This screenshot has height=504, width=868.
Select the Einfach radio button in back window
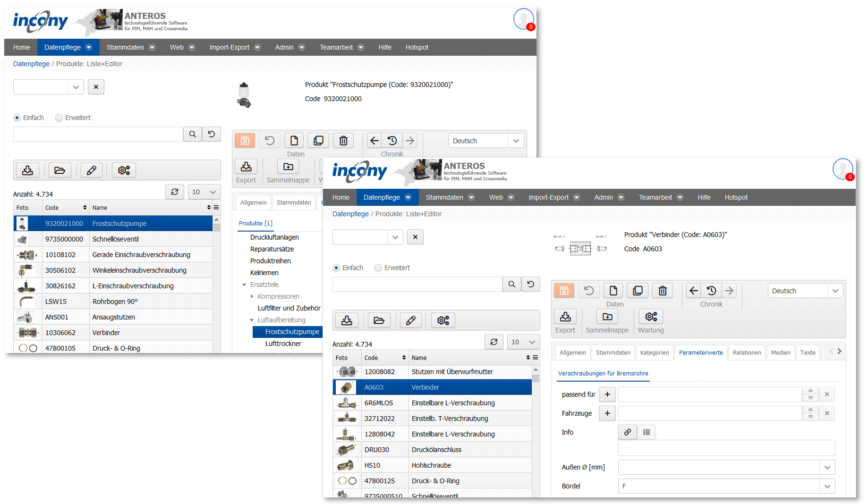[17, 118]
